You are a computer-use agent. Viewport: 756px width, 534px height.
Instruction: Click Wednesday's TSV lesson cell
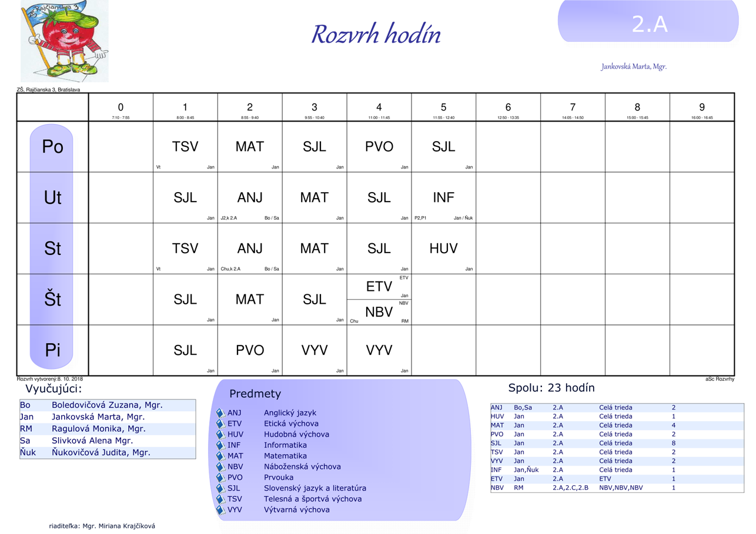(185, 248)
